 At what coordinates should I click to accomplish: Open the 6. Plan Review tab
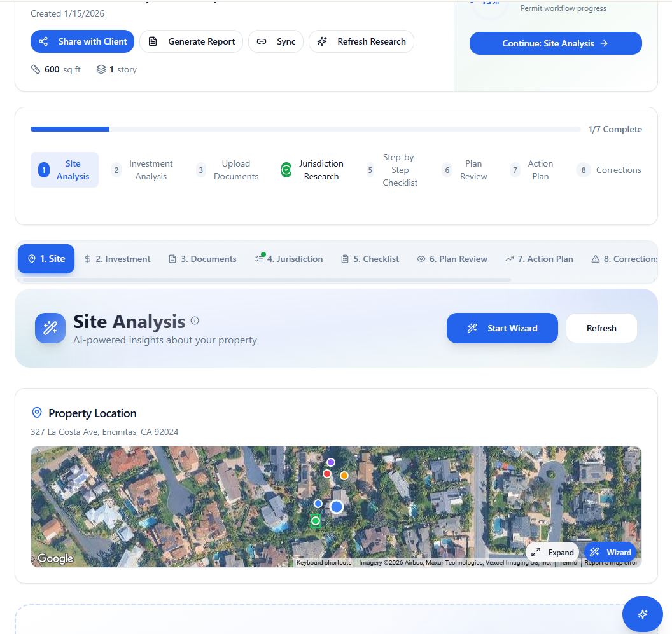pyautogui.click(x=452, y=259)
